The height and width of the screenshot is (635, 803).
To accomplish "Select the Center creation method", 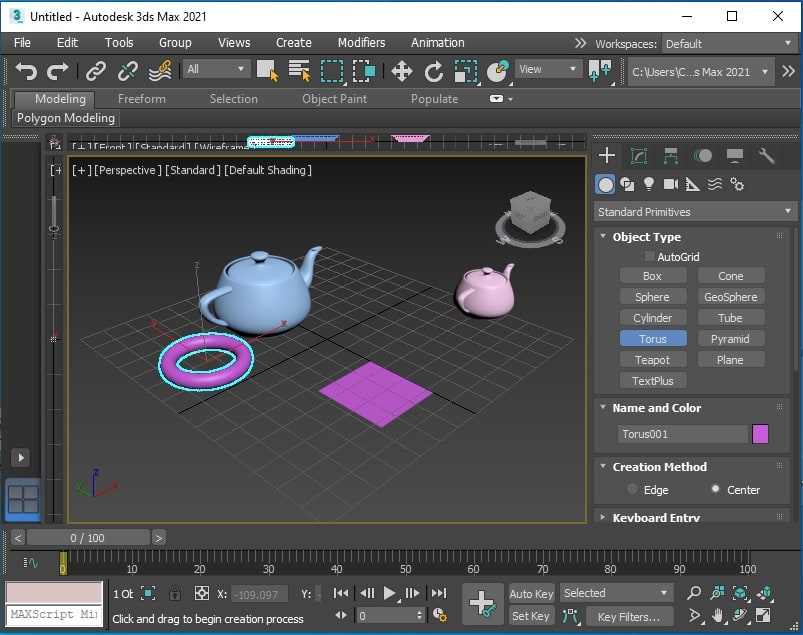I will pos(715,489).
